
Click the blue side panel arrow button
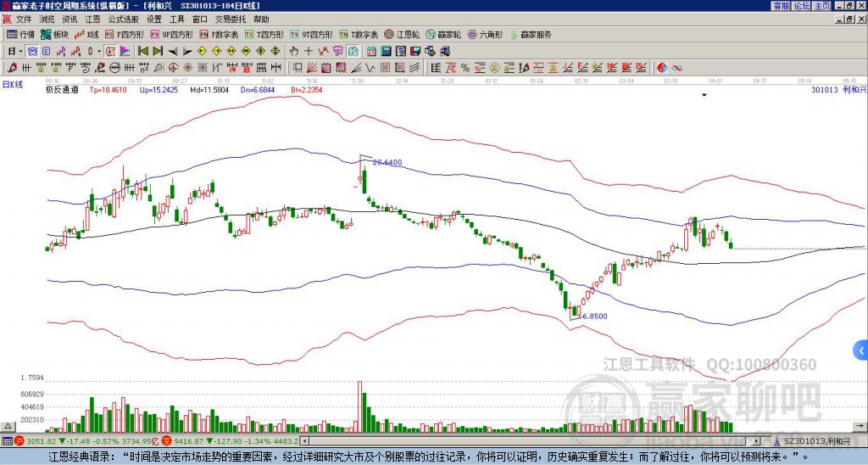(861, 350)
